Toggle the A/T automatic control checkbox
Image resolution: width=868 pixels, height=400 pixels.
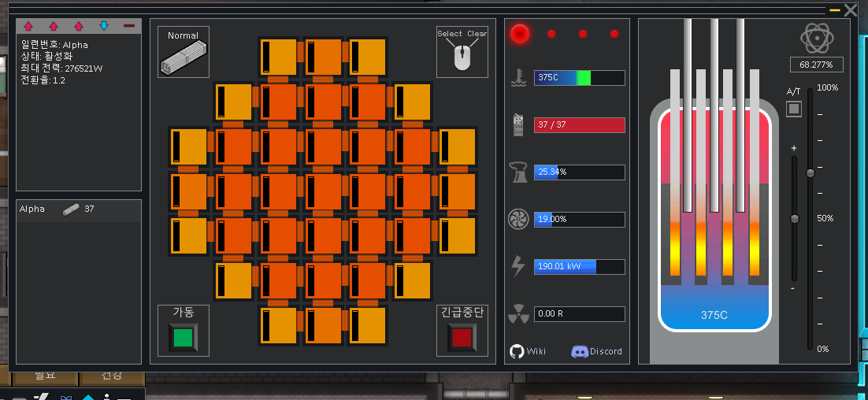[794, 109]
